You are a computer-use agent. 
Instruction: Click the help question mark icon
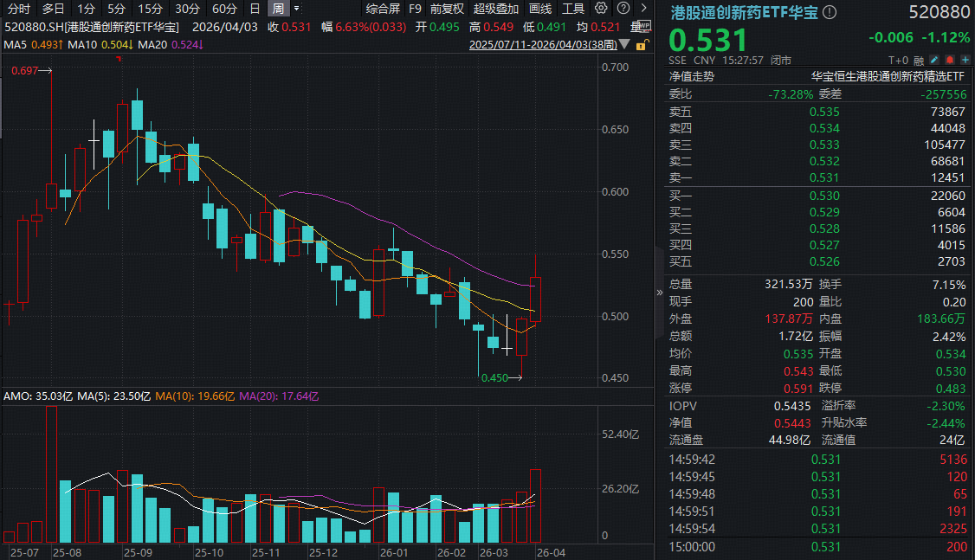tap(623, 9)
